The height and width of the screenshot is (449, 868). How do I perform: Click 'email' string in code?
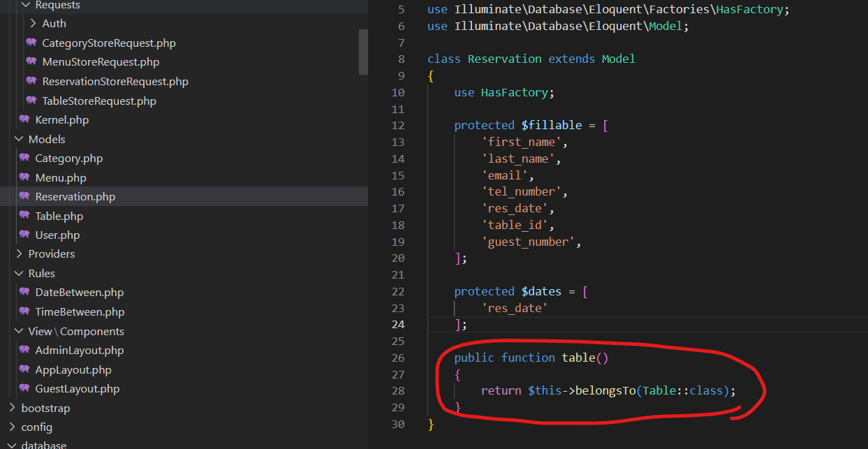(504, 175)
